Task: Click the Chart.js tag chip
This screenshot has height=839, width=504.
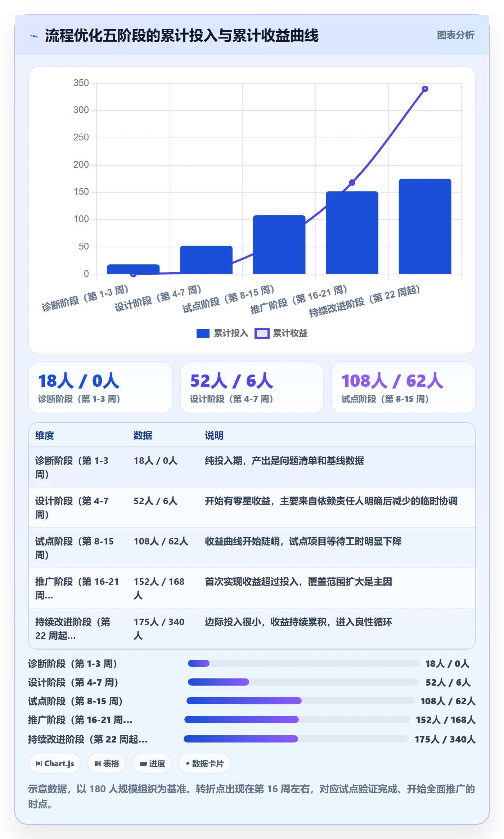Action: click(55, 763)
